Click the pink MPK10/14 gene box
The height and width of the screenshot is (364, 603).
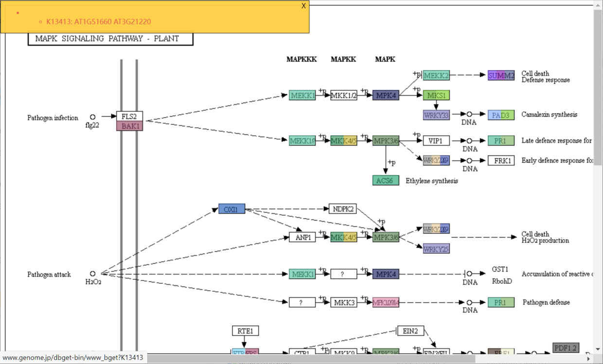[386, 302]
